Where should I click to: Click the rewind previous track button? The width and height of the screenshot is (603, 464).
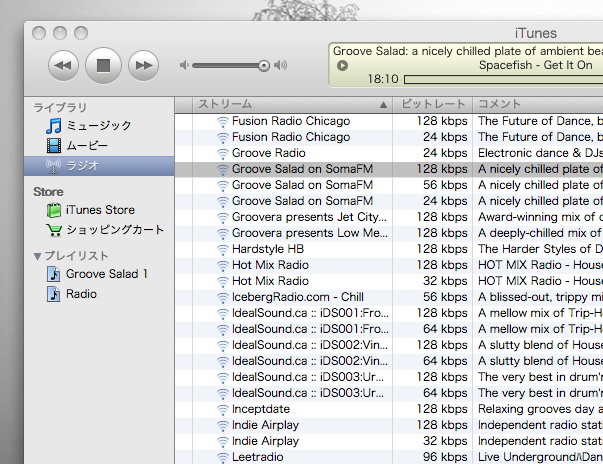63,65
